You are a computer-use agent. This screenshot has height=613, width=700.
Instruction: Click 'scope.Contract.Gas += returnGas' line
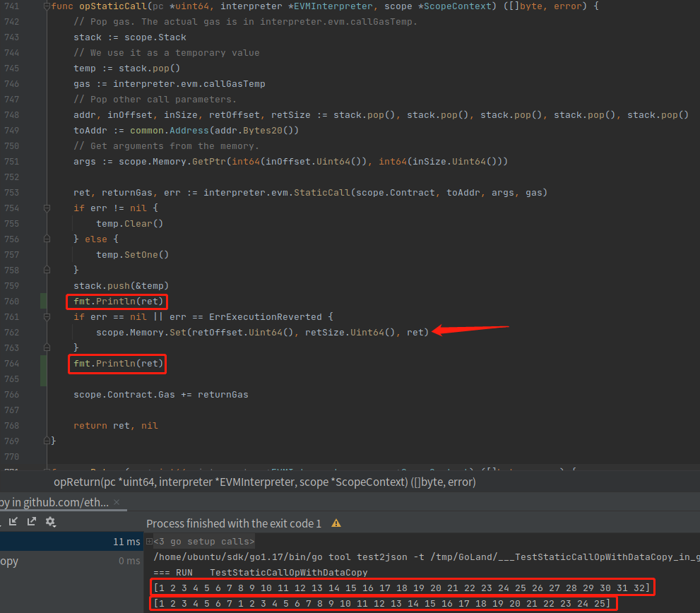point(161,395)
